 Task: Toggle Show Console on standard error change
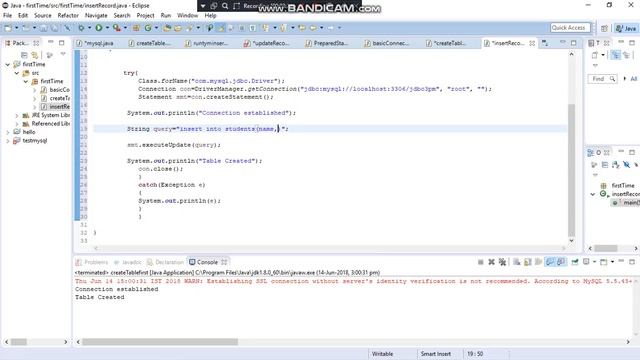tap(561, 262)
